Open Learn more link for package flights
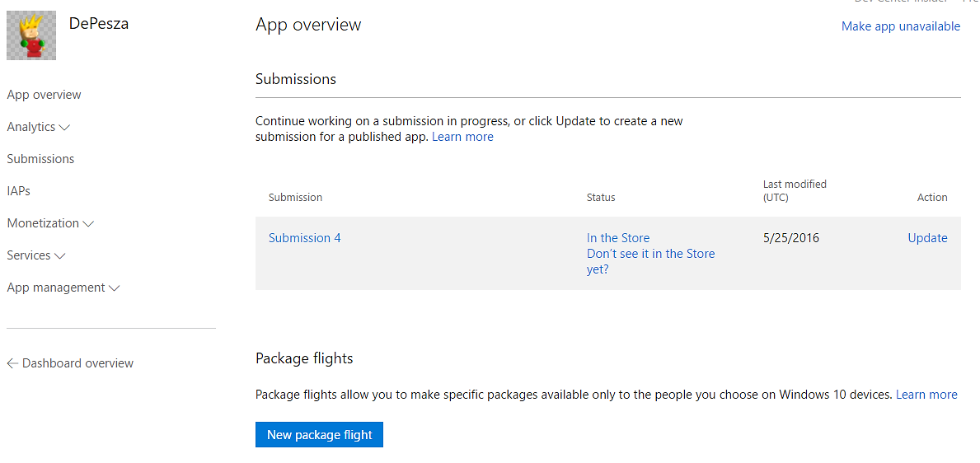The width and height of the screenshot is (980, 463). click(926, 395)
